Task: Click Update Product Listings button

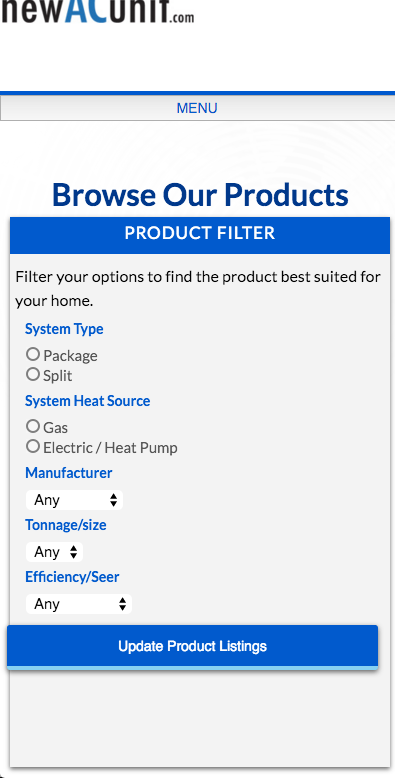Action: (x=193, y=647)
